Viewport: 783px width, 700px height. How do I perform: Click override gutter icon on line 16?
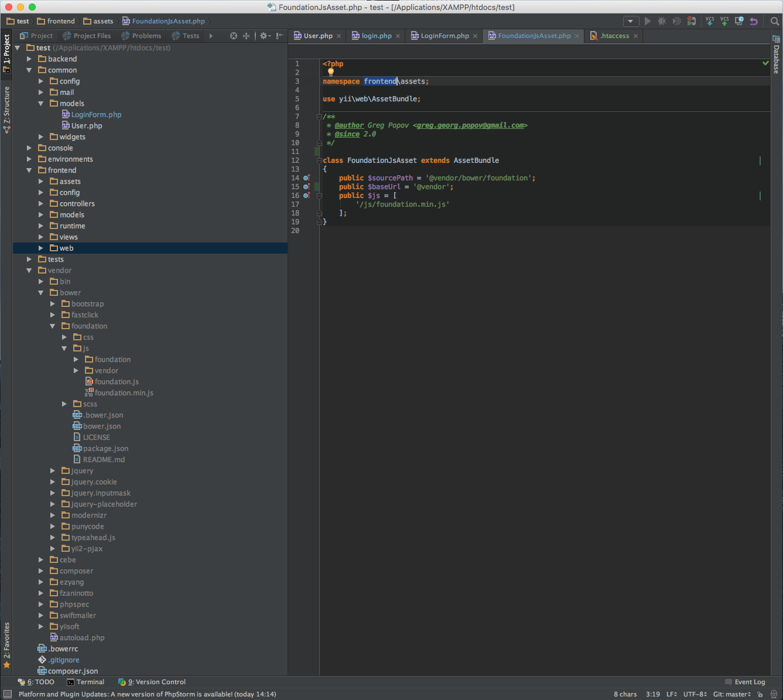click(306, 196)
